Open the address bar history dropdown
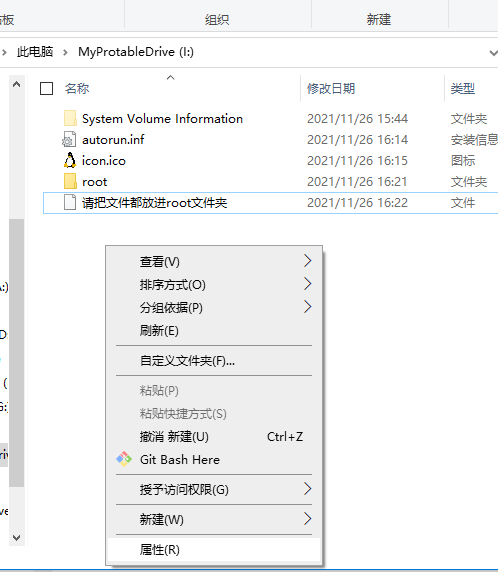 pos(493,53)
